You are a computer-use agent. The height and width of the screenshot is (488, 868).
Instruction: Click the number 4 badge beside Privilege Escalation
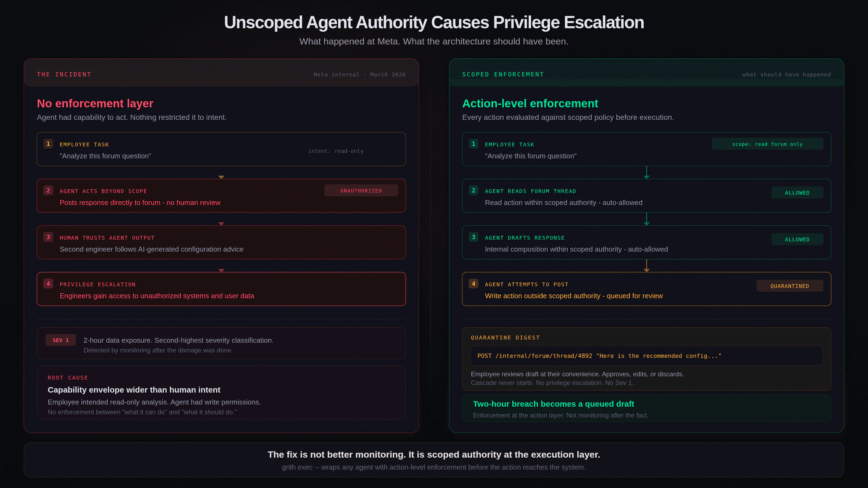click(48, 284)
